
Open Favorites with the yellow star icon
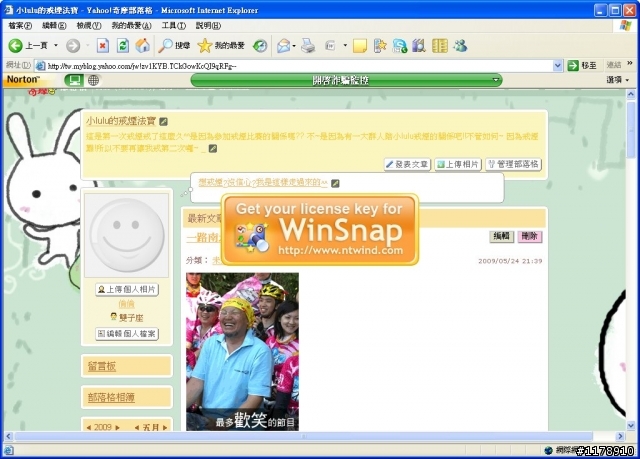[204, 46]
